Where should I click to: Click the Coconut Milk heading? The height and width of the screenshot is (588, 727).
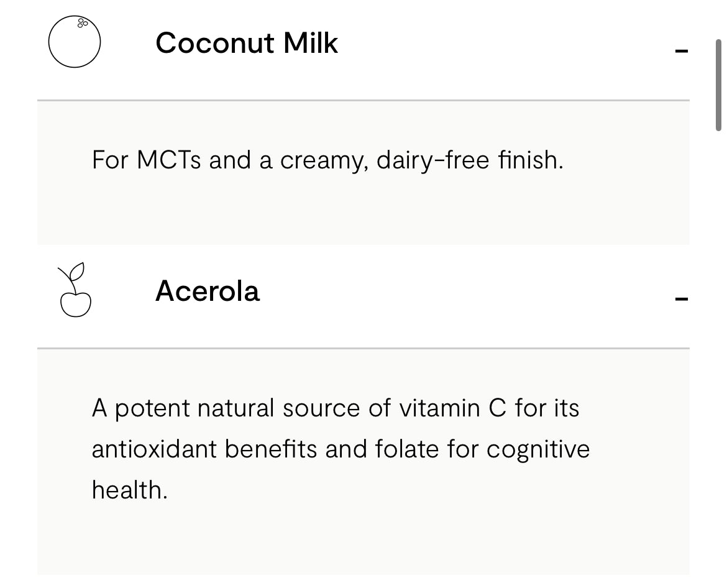[247, 43]
